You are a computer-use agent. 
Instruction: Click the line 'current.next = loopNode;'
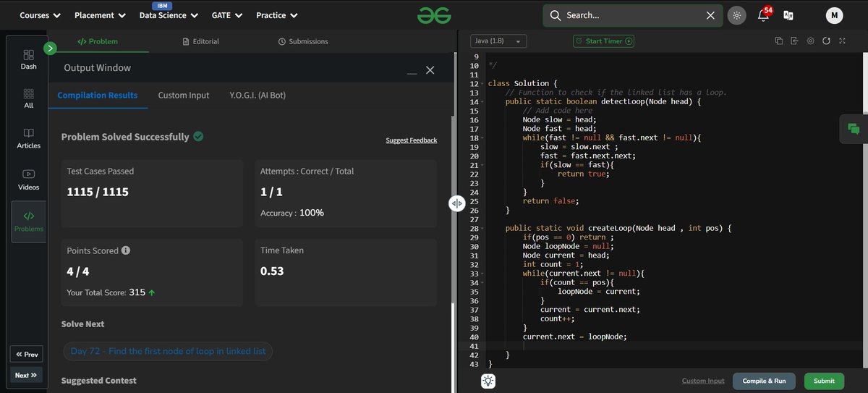574,337
